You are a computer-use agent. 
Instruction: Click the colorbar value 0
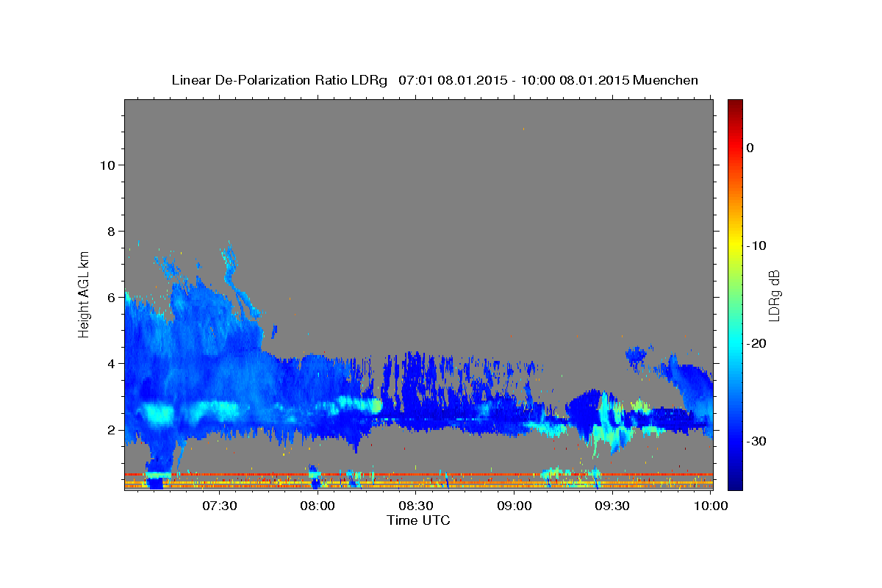pyautogui.click(x=750, y=148)
